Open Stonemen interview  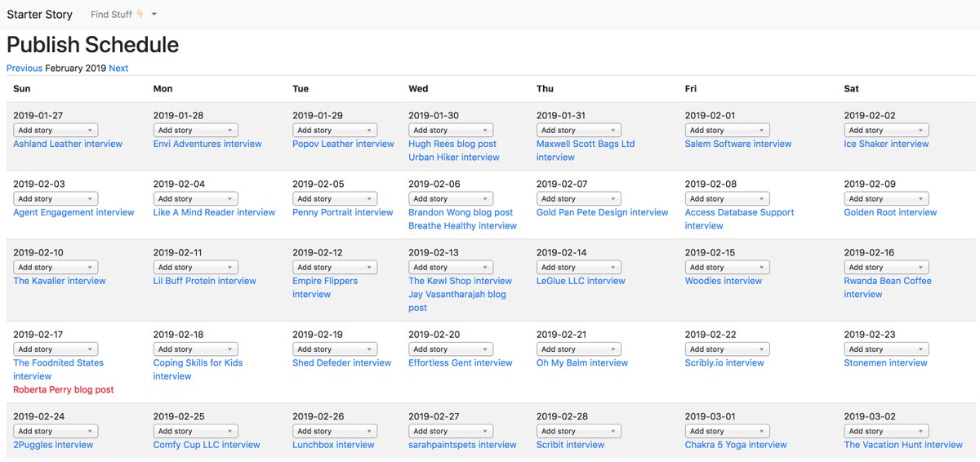[x=885, y=363]
